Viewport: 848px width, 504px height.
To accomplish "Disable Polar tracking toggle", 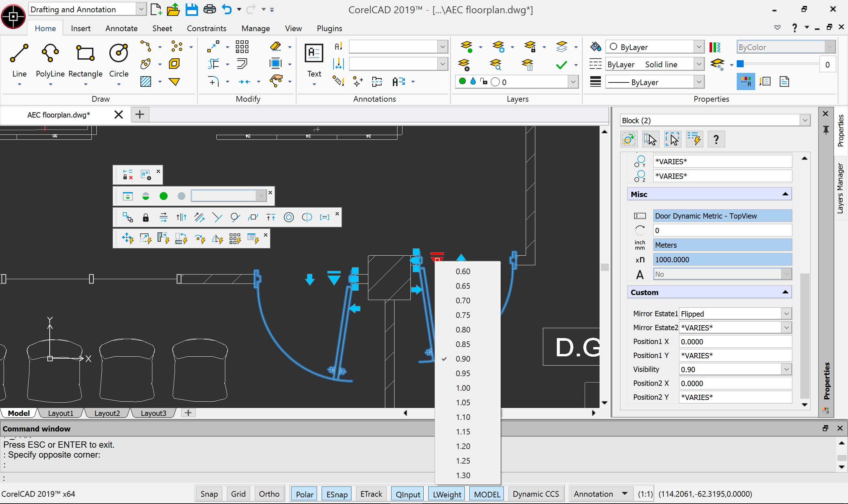I will pyautogui.click(x=304, y=494).
